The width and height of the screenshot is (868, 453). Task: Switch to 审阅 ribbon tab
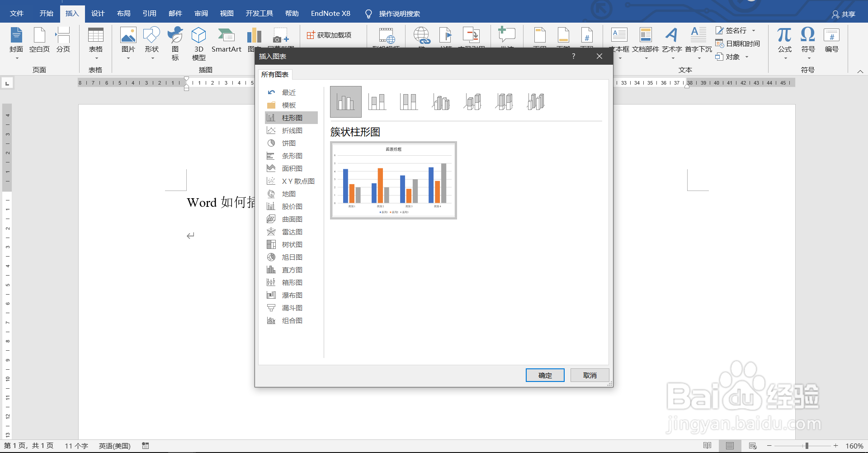click(x=201, y=14)
